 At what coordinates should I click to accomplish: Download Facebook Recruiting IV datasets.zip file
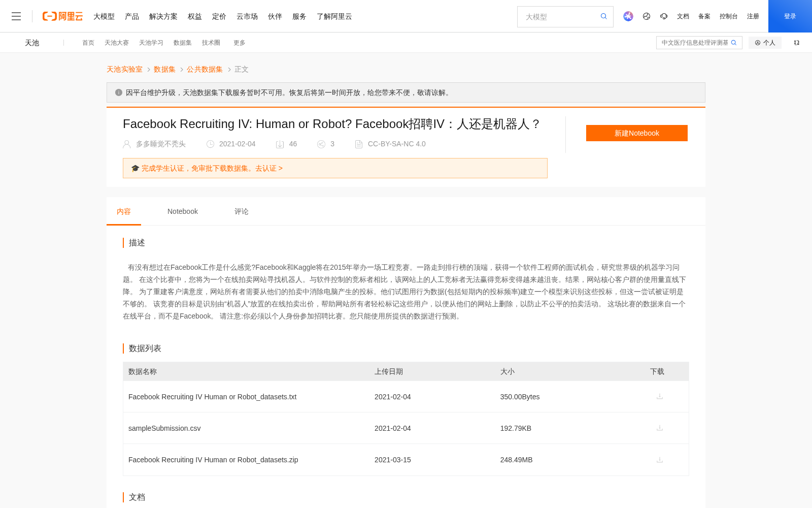click(660, 460)
